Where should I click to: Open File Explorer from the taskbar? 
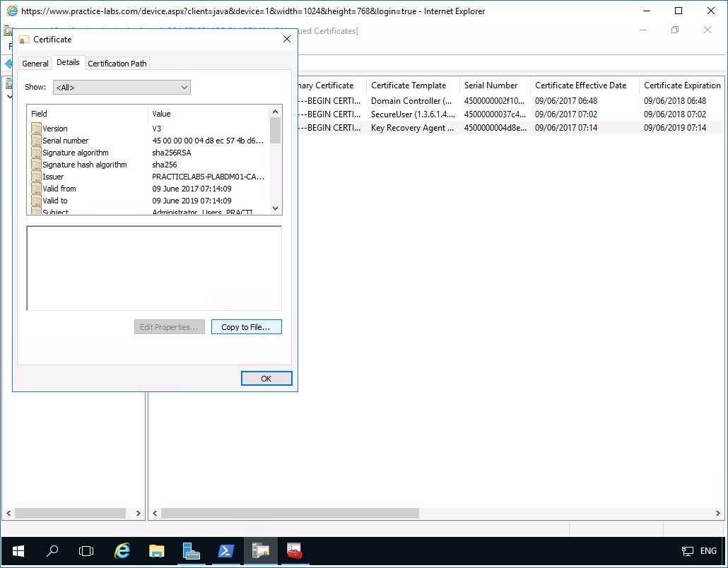[x=156, y=551]
